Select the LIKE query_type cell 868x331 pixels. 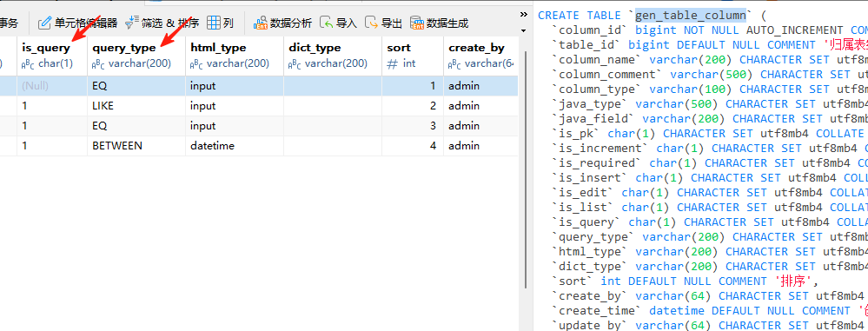136,106
